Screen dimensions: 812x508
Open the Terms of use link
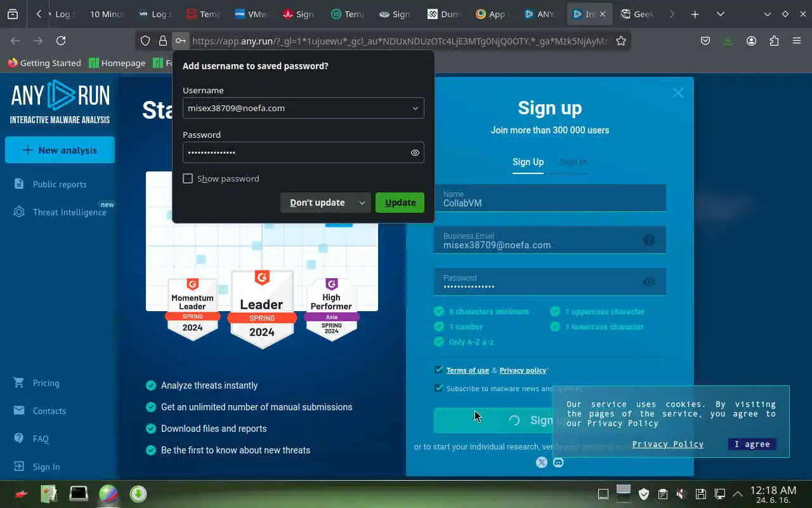[468, 370]
